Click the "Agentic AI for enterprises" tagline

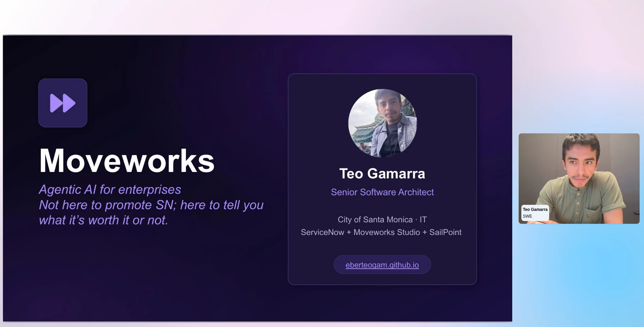110,190
